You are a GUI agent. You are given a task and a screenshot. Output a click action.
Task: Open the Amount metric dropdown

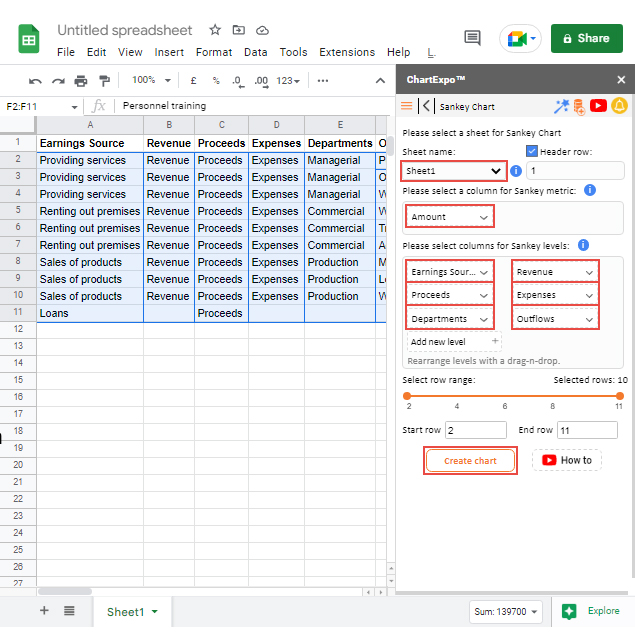449,217
